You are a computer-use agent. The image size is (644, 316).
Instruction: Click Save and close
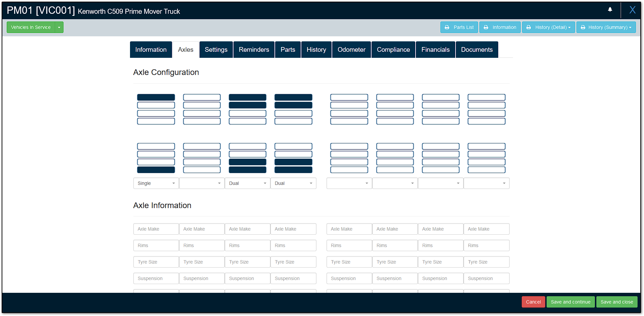[616, 302]
